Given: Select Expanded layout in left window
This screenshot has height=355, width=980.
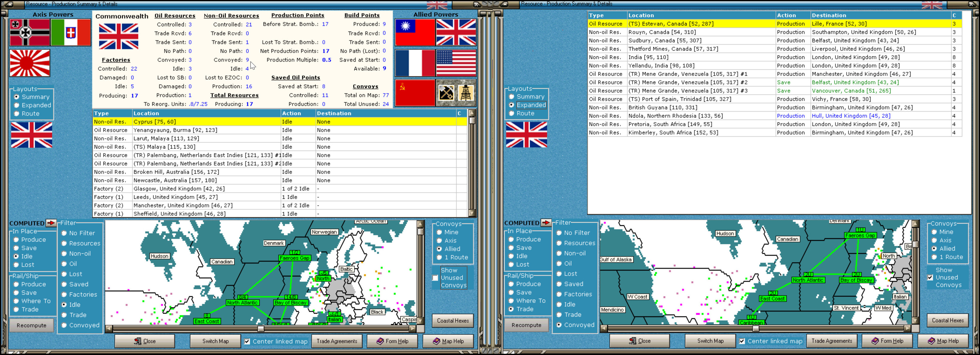Looking at the screenshot, I should coord(17,105).
